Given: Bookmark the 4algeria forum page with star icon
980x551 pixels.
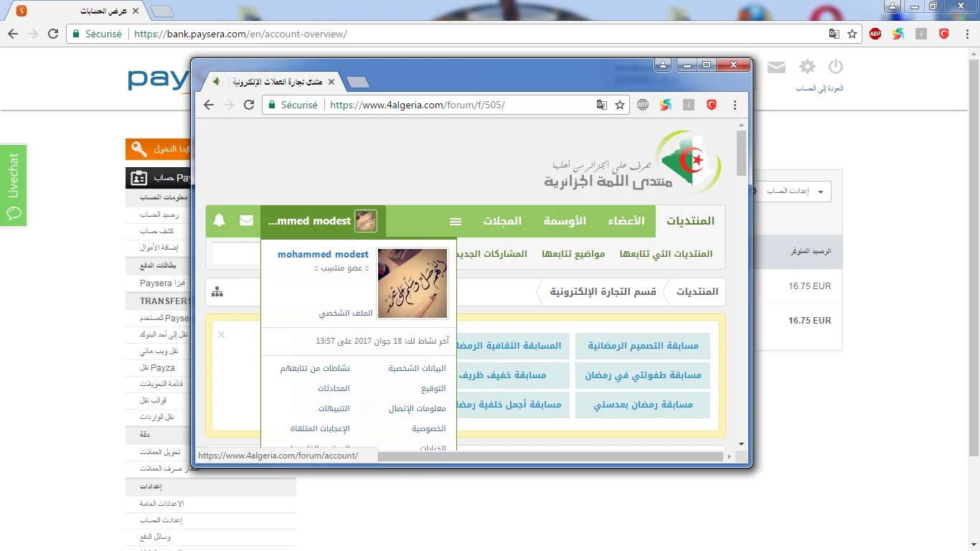Looking at the screenshot, I should 620,105.
